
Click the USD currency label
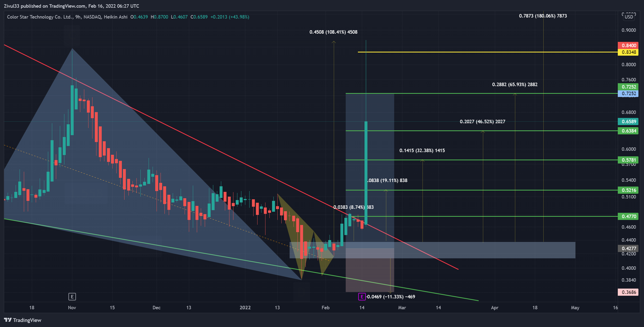(629, 17)
